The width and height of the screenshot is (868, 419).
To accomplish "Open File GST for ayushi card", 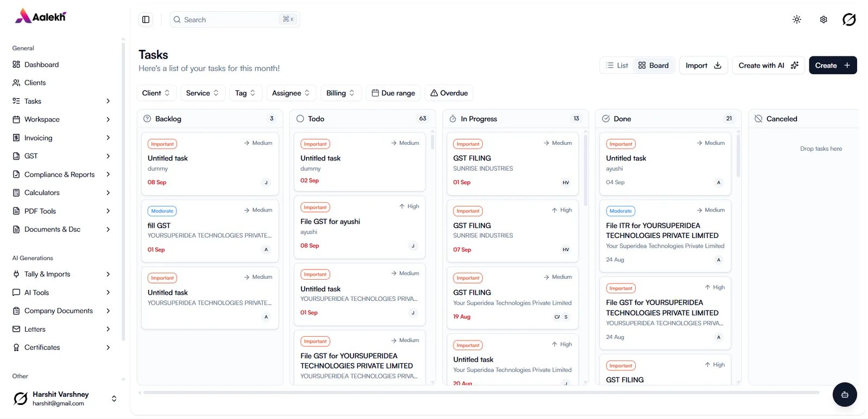I will click(x=360, y=228).
